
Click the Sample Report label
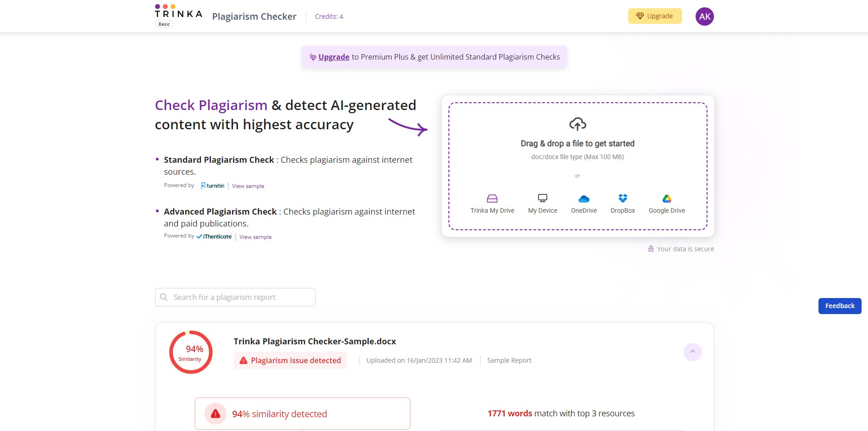pos(509,360)
